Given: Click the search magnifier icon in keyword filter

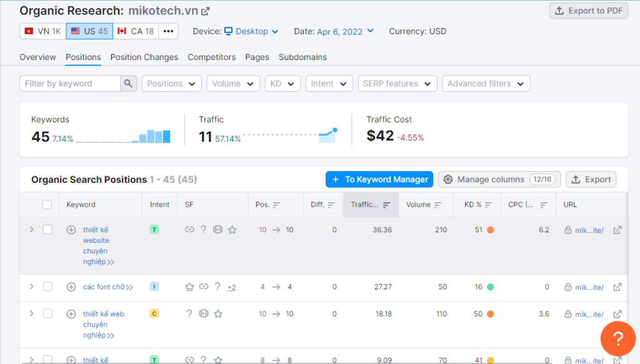Looking at the screenshot, I should (128, 84).
